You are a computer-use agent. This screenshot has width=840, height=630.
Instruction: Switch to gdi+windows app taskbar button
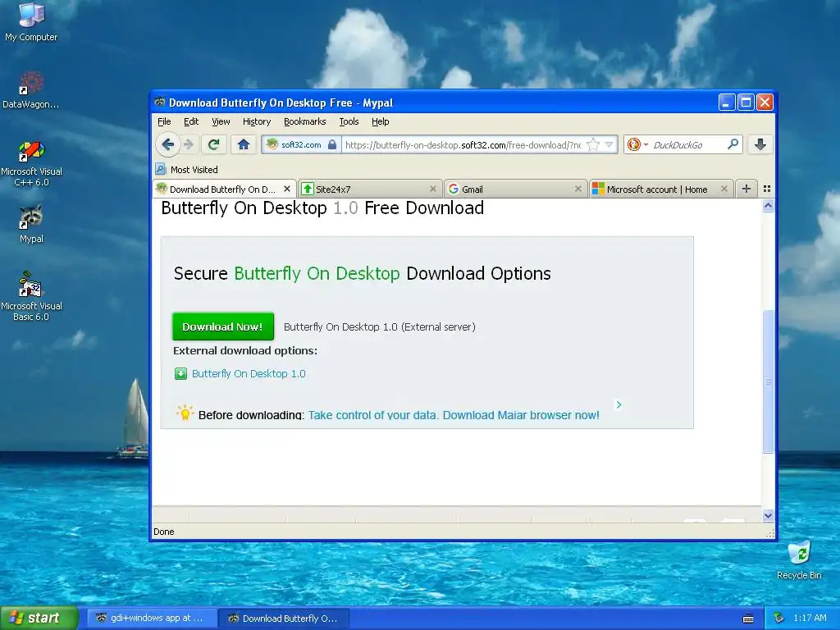150,619
